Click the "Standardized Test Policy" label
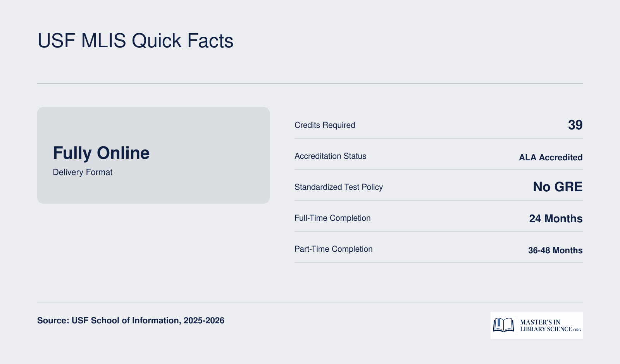This screenshot has height=364, width=620. 339,187
